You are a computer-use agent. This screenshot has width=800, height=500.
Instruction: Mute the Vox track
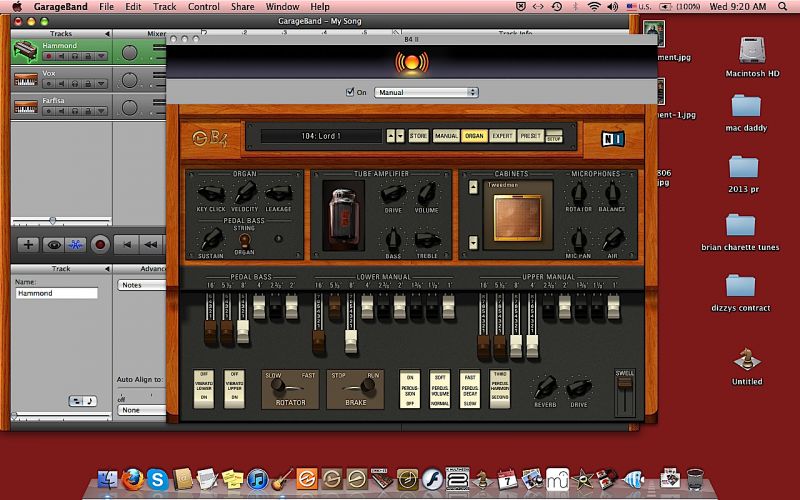click(x=62, y=83)
